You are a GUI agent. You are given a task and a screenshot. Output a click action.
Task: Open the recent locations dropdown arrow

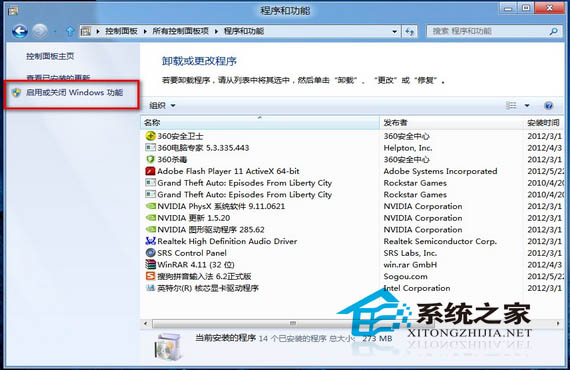pos(55,32)
